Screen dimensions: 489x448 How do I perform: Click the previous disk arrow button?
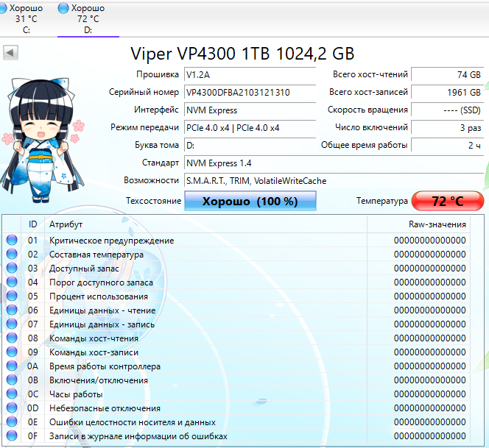[x=10, y=52]
